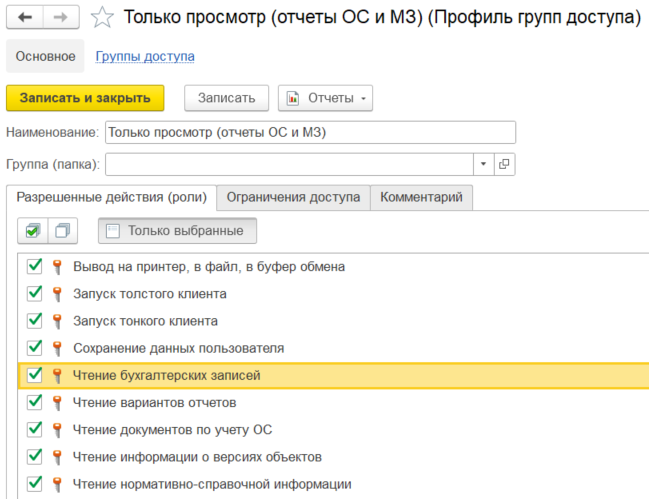Uncheck Вывод на принтер, в файл role

35,267
